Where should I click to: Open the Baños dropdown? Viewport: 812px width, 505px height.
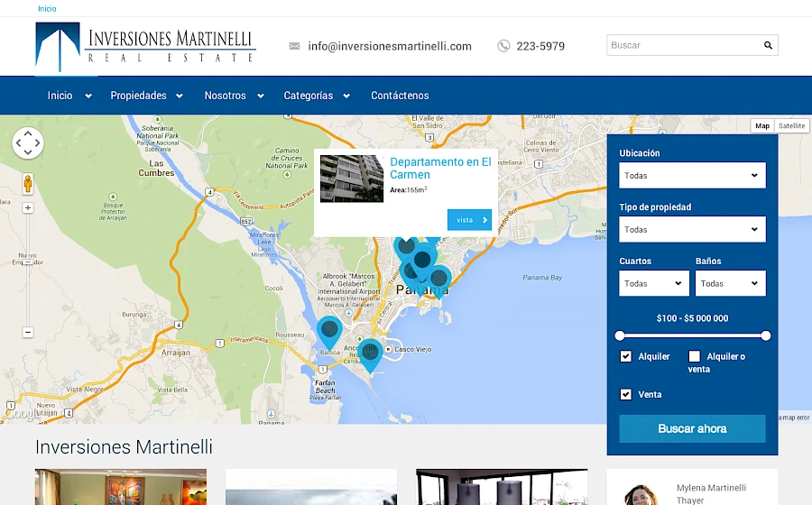(730, 283)
